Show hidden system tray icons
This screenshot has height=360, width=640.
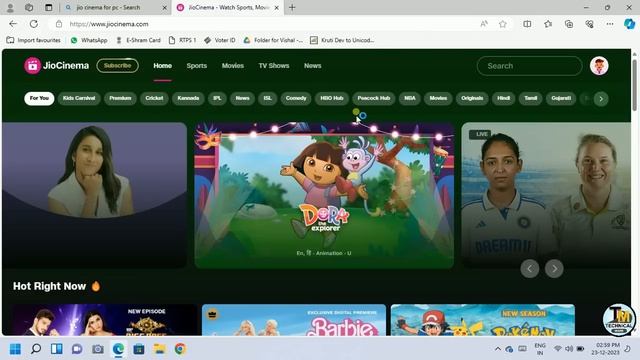pyautogui.click(x=498, y=349)
